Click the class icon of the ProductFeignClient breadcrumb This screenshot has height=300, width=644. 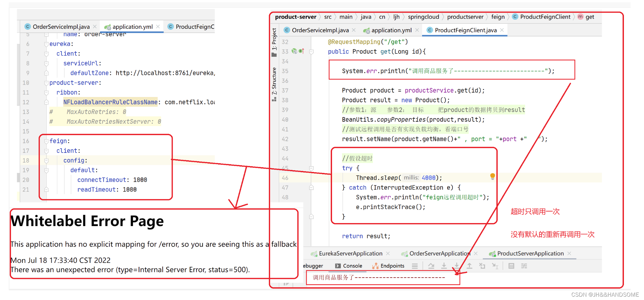515,17
